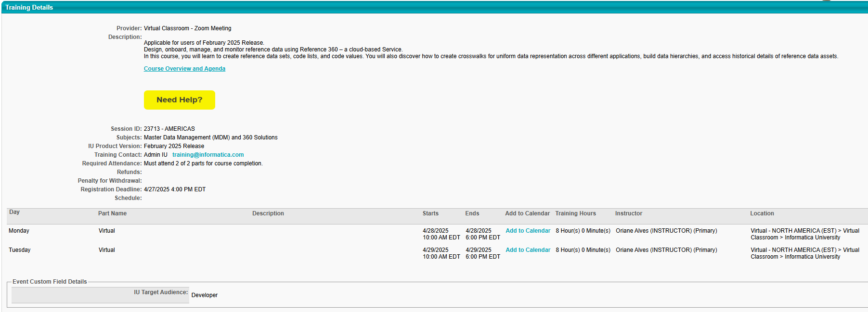Add Tuesday 4/29/2025 session to calendar

pos(528,250)
